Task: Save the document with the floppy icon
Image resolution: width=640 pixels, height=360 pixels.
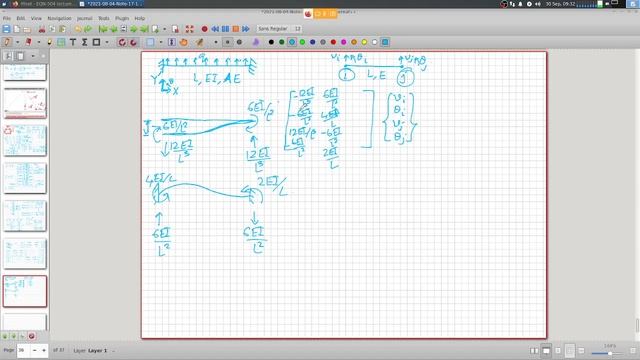Action: click(x=6, y=29)
